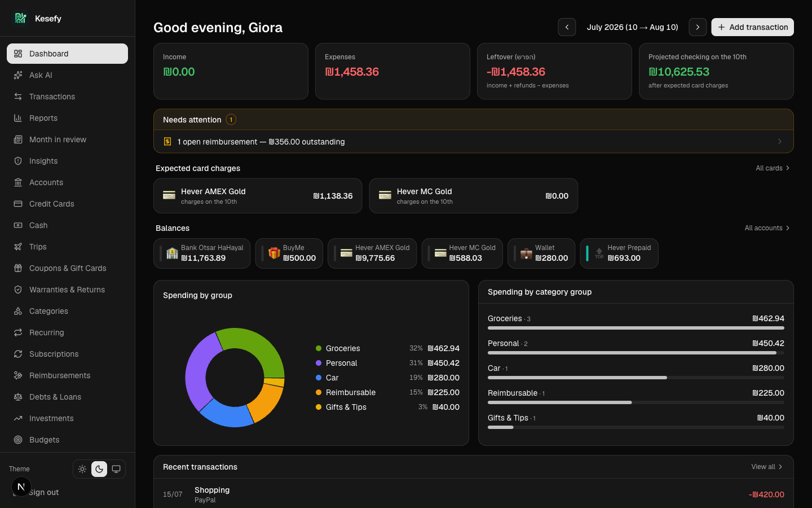Open the Budgets menu item

(67, 440)
